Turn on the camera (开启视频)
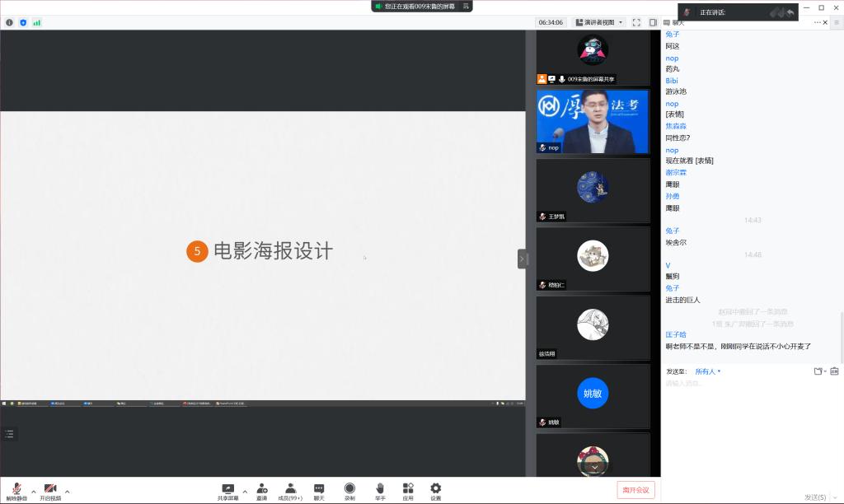 coord(50,491)
